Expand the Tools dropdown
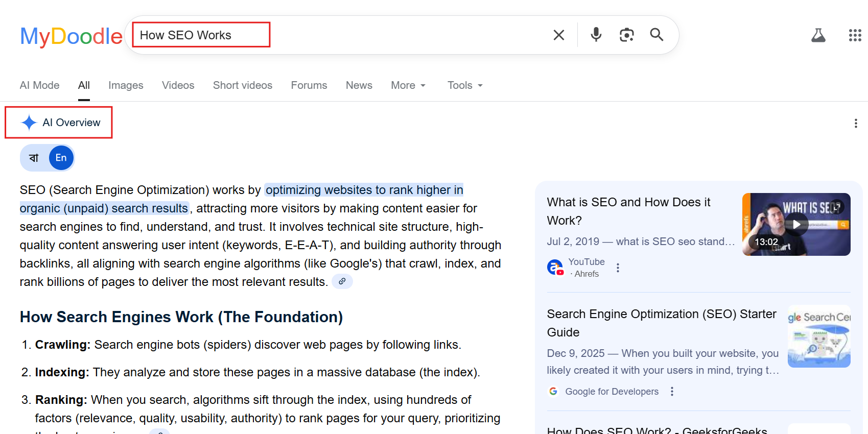Viewport: 868px width, 434px height. tap(465, 85)
